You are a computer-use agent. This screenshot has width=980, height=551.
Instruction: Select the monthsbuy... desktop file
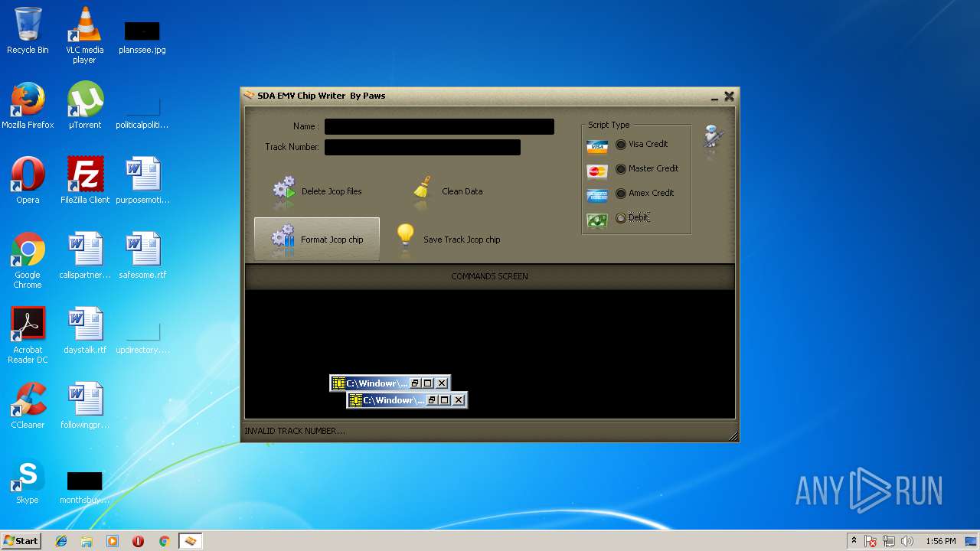(85, 487)
